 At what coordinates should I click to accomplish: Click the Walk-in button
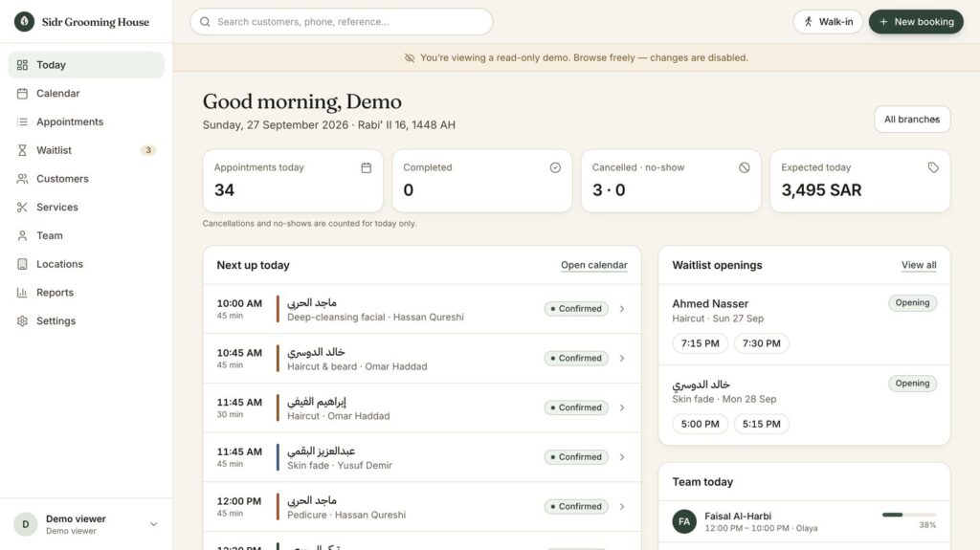(x=828, y=22)
